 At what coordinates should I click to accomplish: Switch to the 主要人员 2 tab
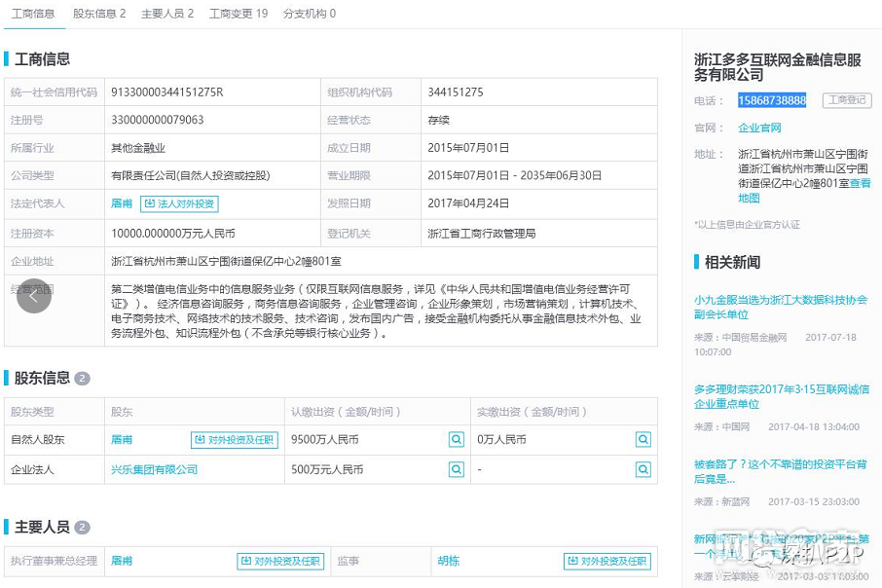(x=167, y=14)
